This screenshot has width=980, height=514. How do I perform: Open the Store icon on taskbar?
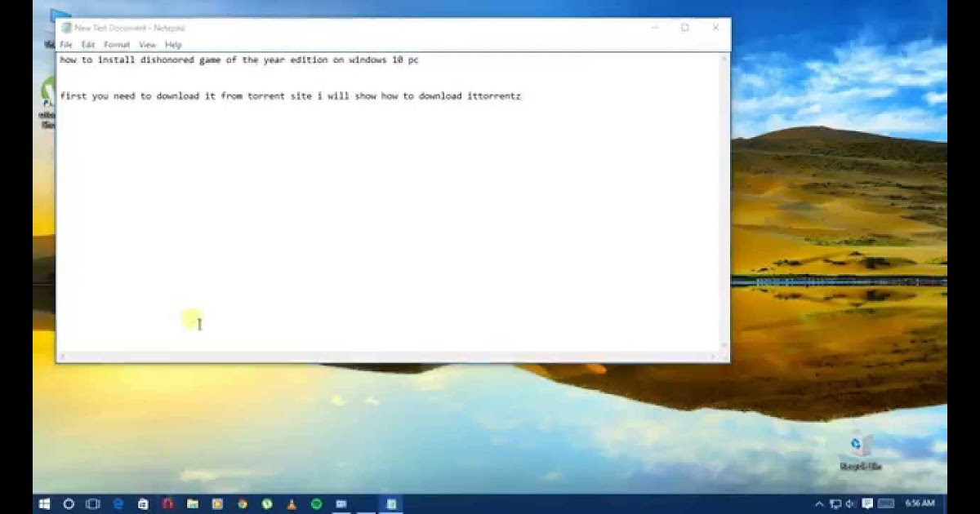(143, 504)
